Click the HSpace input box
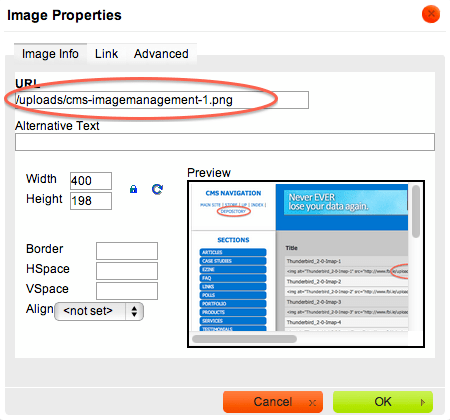 (x=127, y=271)
